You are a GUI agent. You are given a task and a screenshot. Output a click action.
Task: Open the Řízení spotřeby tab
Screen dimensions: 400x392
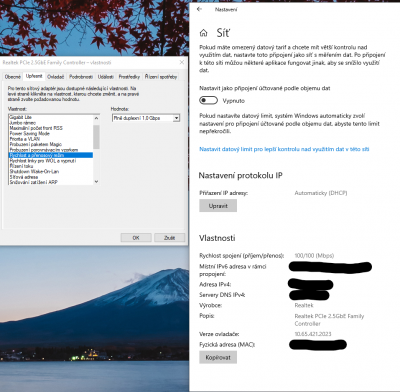tap(161, 77)
